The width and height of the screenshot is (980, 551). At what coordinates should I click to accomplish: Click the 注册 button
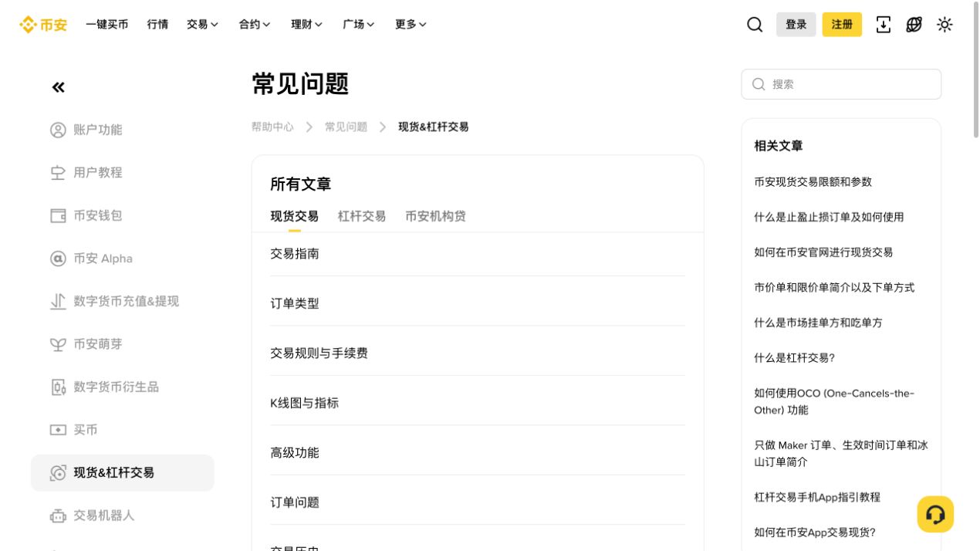point(842,25)
